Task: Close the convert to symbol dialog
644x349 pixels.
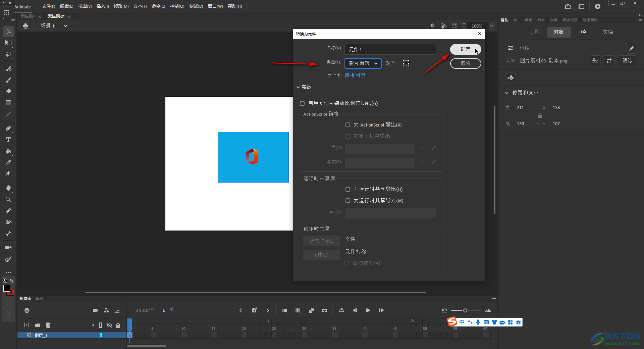Action: [480, 34]
